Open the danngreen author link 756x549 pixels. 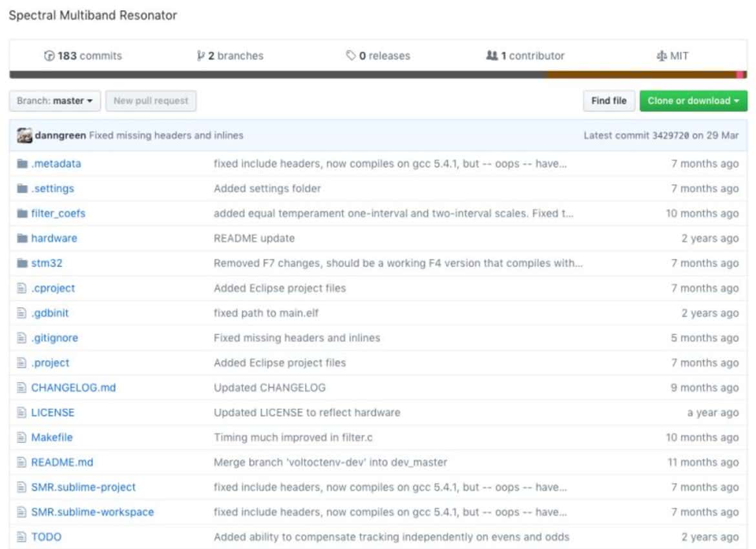click(60, 136)
